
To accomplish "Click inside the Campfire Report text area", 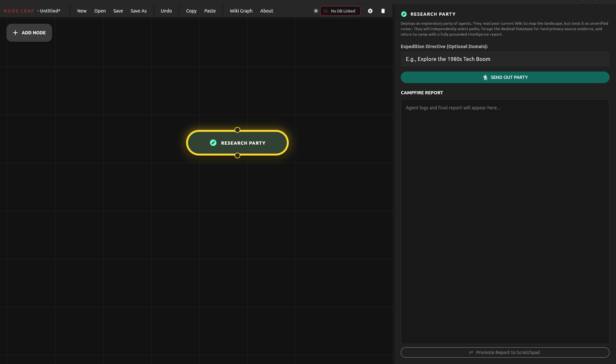I will click(x=505, y=221).
